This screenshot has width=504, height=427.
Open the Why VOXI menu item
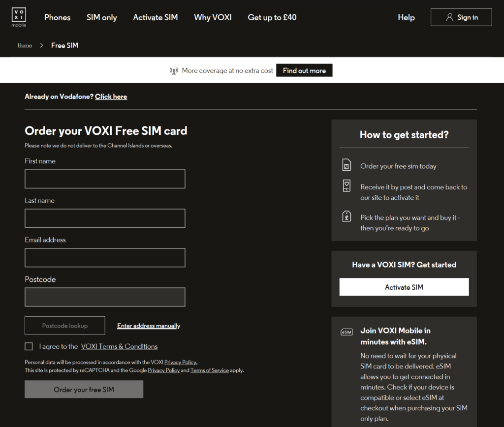click(x=213, y=17)
